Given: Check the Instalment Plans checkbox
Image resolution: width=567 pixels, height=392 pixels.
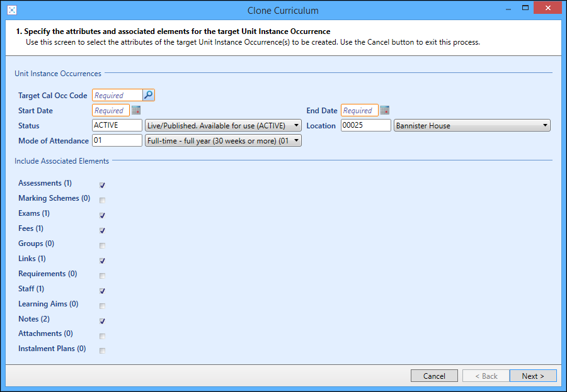Looking at the screenshot, I should click(x=102, y=350).
